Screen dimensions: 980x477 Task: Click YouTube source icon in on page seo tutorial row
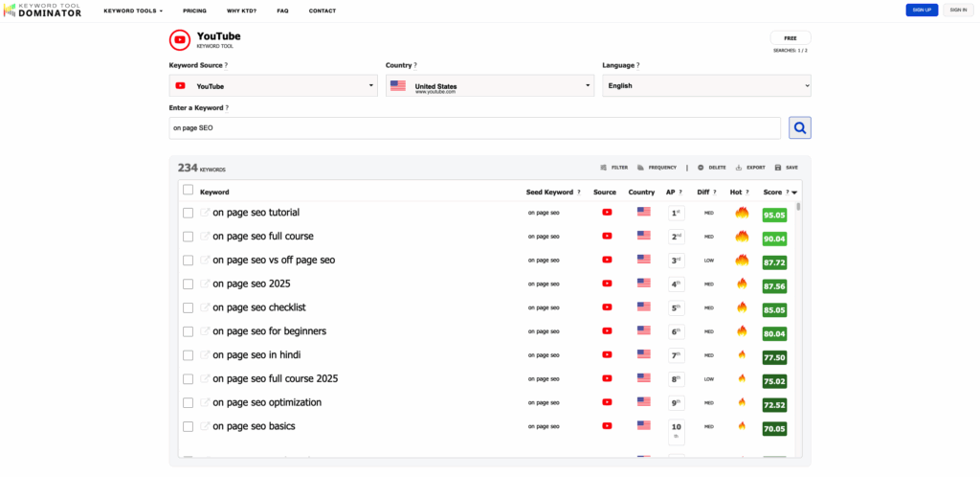tap(607, 213)
